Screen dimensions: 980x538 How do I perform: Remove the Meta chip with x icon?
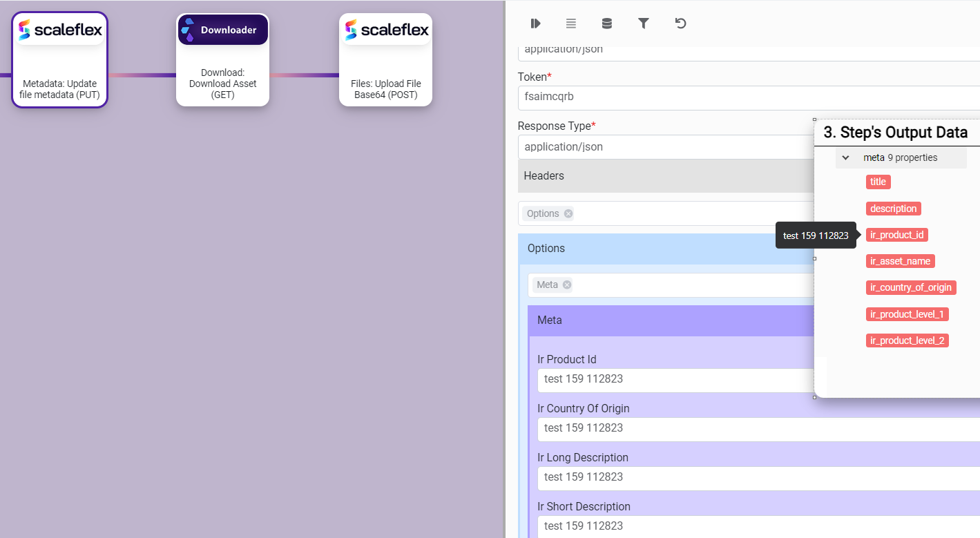pos(567,285)
